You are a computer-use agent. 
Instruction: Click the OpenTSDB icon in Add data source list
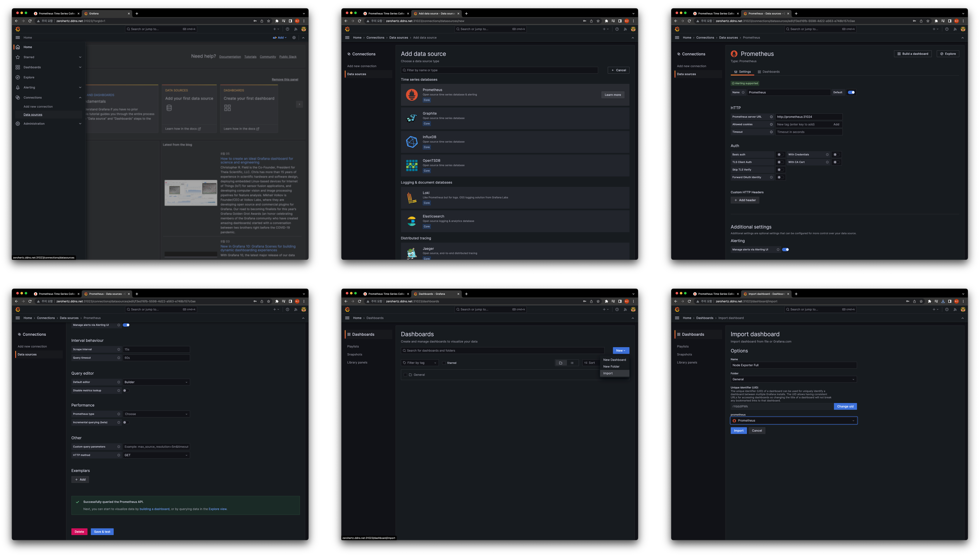tap(411, 165)
